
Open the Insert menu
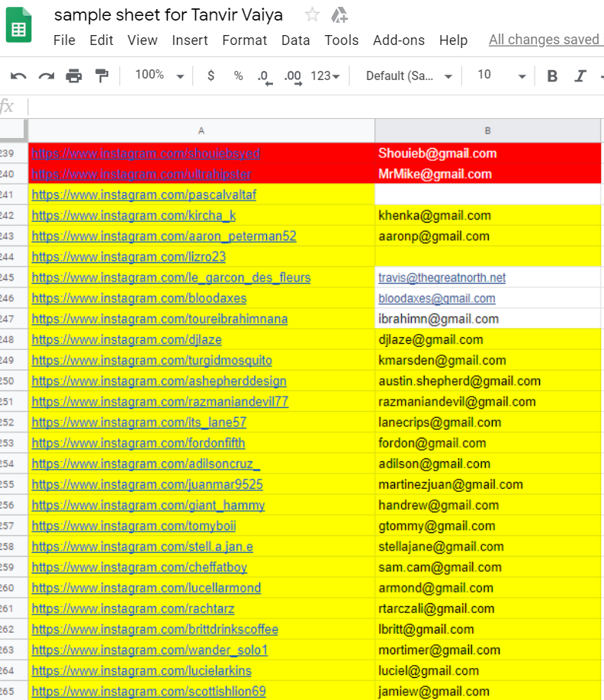tap(190, 40)
